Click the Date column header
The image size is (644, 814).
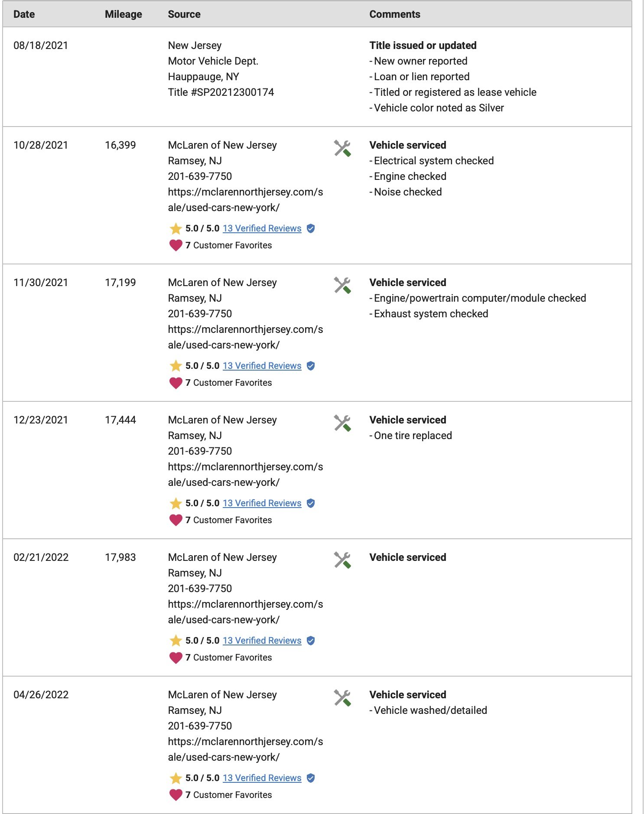coord(24,14)
